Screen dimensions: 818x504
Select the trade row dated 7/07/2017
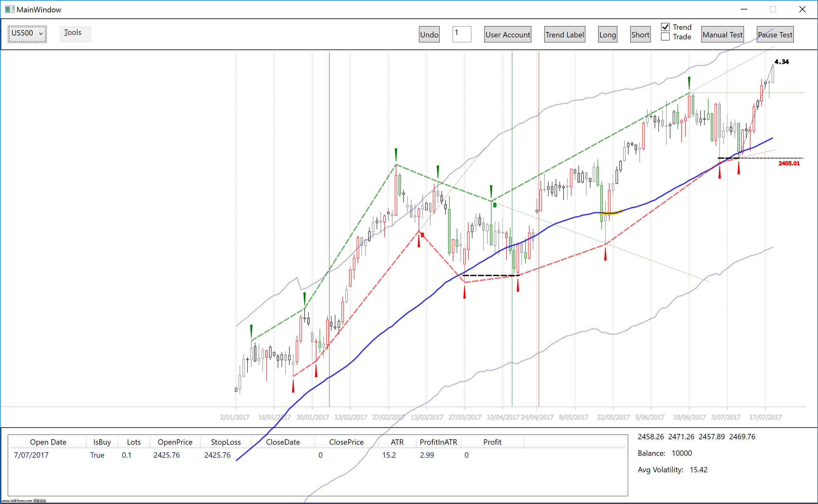(x=318, y=455)
